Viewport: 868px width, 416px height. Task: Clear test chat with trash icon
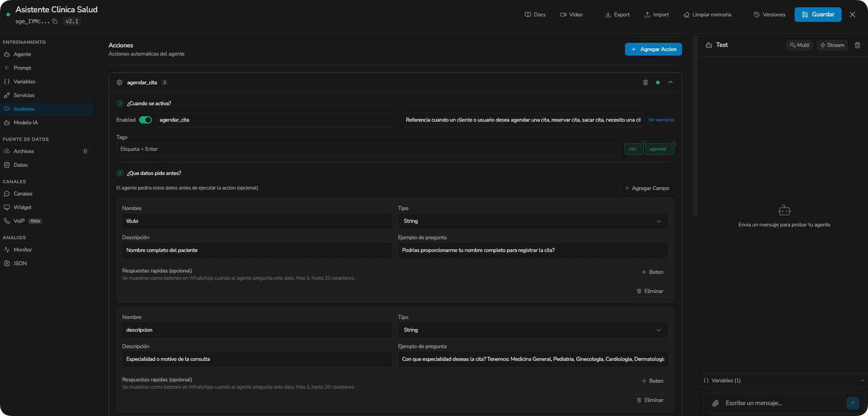coord(858,45)
